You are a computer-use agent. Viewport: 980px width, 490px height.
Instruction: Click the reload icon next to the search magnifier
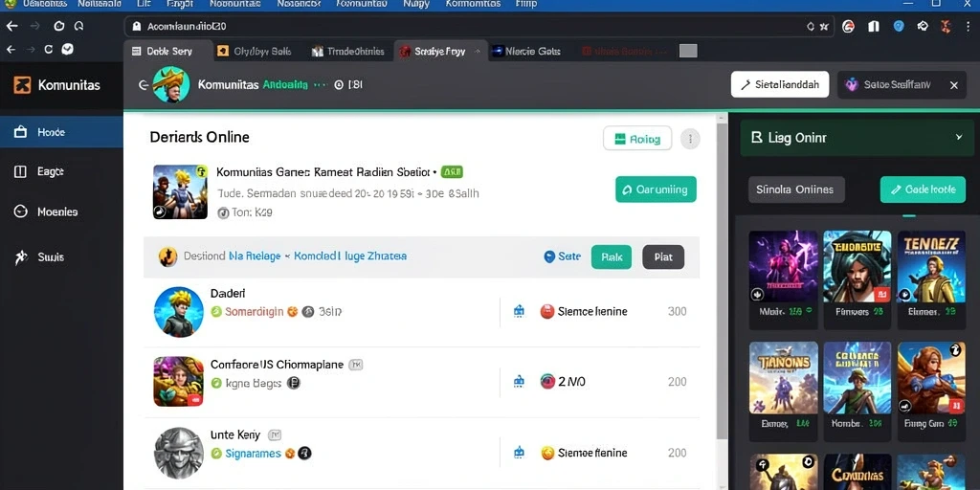pyautogui.click(x=58, y=26)
